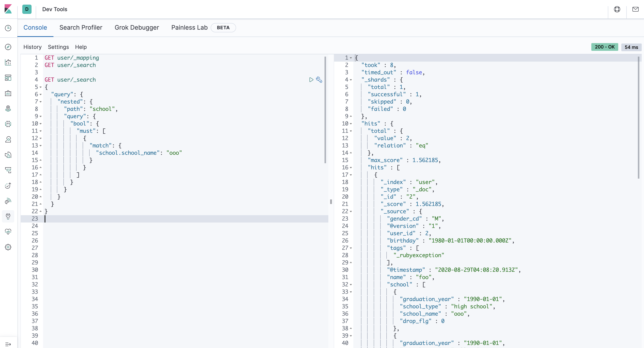Image resolution: width=644 pixels, height=348 pixels.
Task: Open the Painless Lab tab
Action: pyautogui.click(x=189, y=28)
